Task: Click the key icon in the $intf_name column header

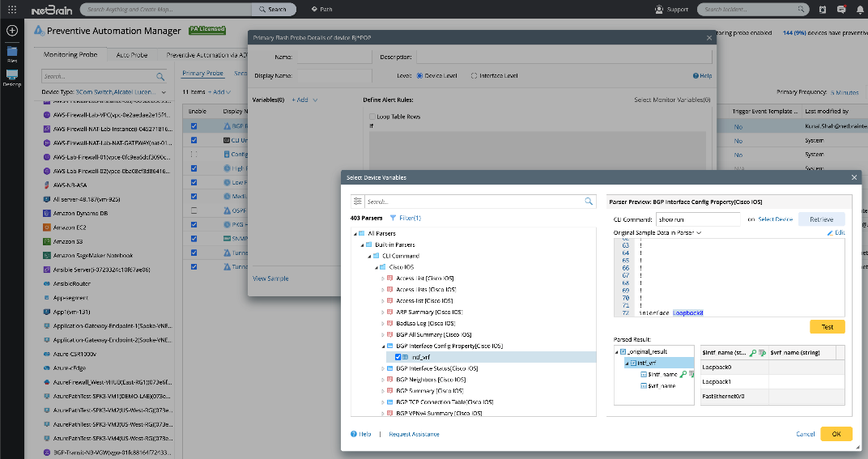Action: (753, 352)
